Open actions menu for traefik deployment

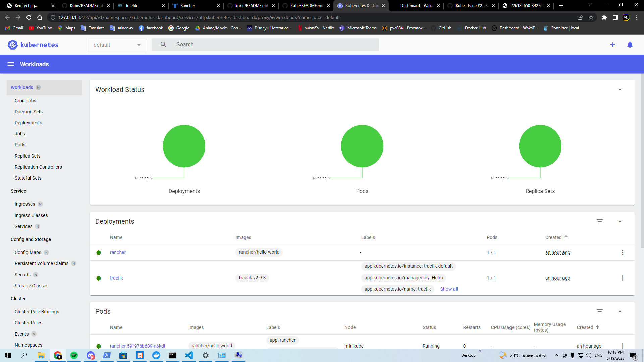(x=623, y=278)
